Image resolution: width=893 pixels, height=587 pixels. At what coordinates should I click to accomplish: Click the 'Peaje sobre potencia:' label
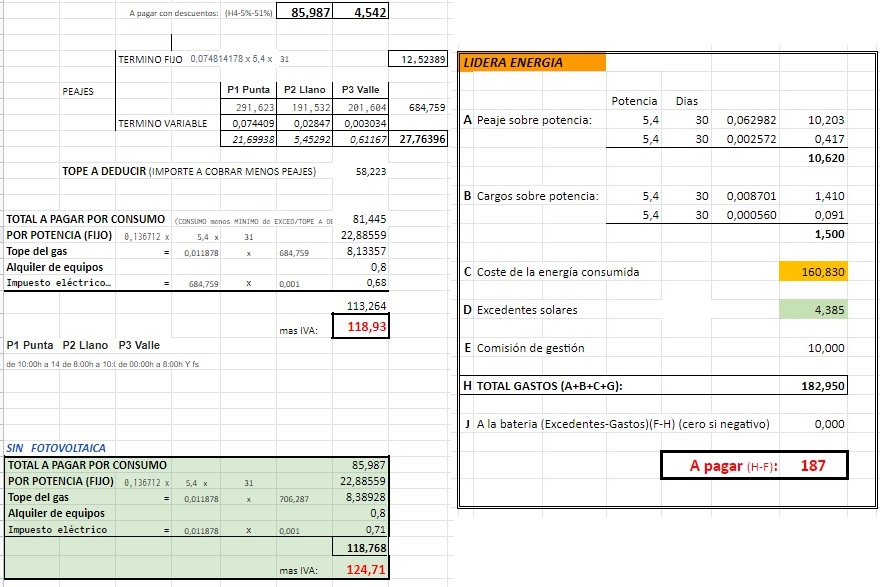click(534, 120)
